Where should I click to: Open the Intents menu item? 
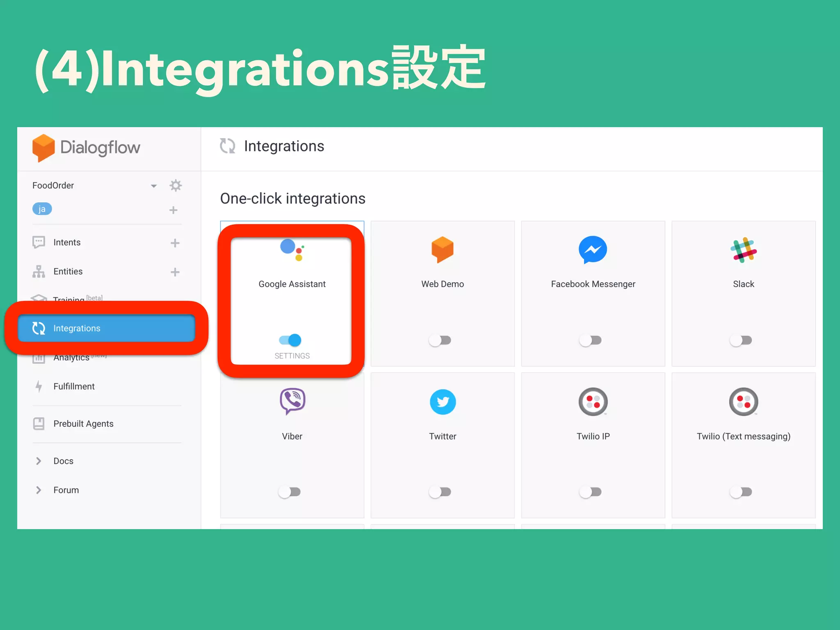pyautogui.click(x=67, y=242)
